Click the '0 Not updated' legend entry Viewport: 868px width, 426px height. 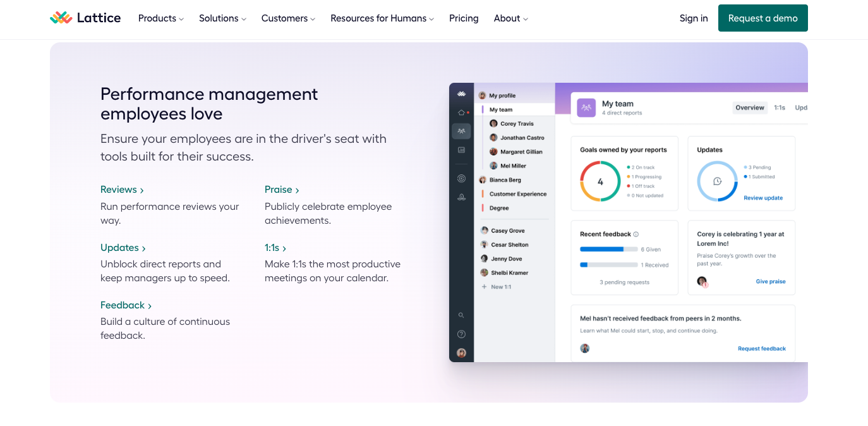(x=645, y=195)
